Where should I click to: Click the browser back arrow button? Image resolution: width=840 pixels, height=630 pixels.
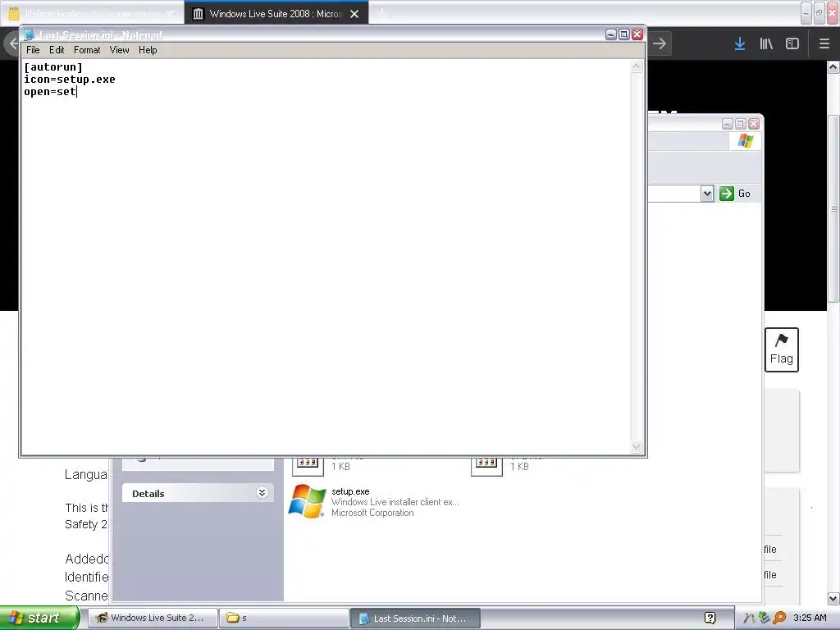(11, 43)
